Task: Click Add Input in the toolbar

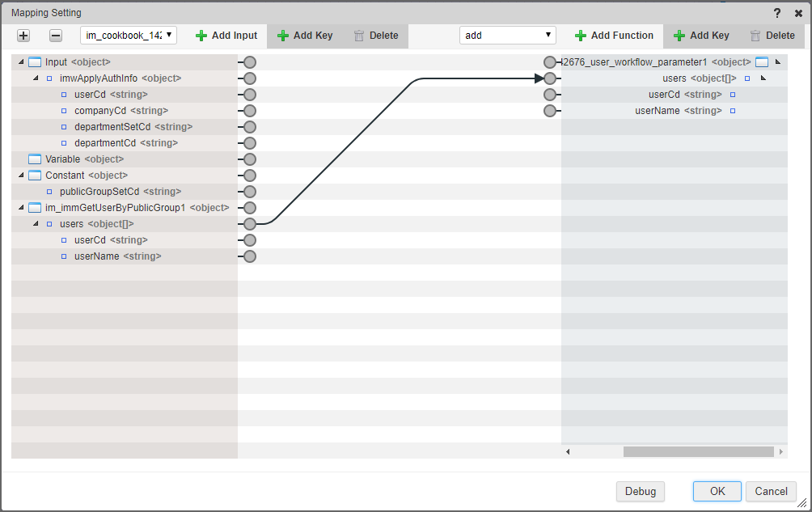Action: (226, 36)
